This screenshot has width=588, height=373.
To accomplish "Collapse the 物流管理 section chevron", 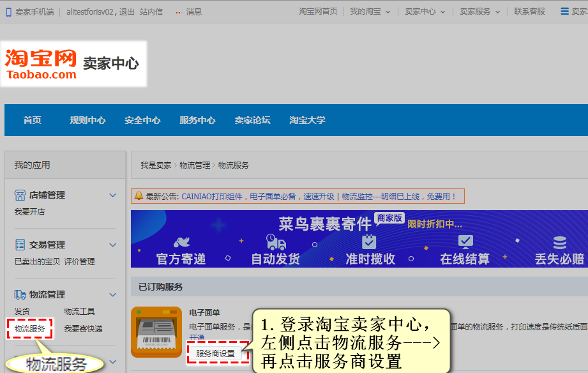I will pos(112,295).
